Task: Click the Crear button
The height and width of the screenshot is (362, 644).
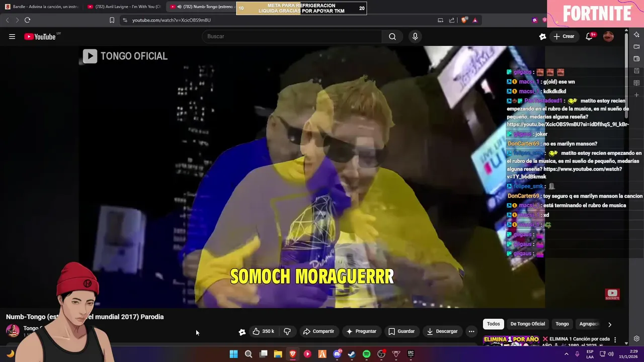Action: tap(564, 36)
